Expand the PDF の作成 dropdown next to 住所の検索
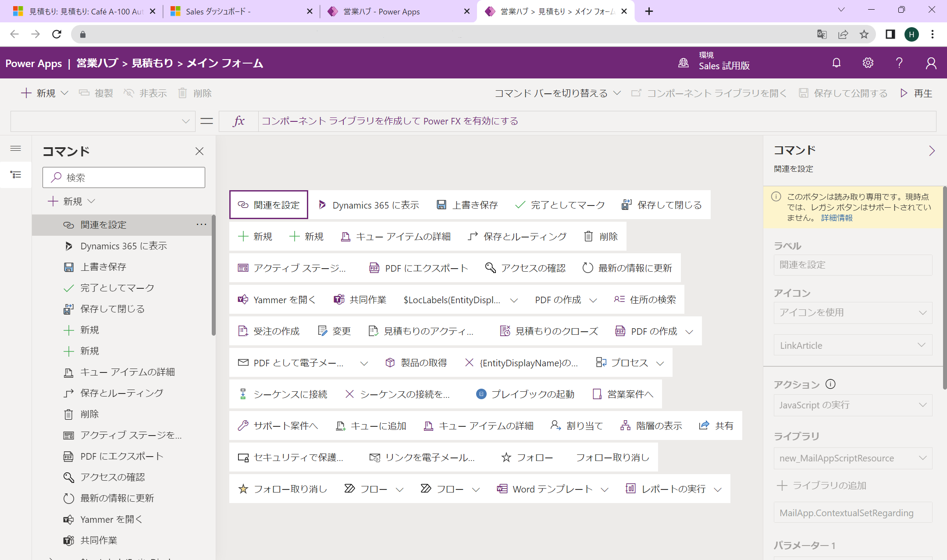 point(593,300)
